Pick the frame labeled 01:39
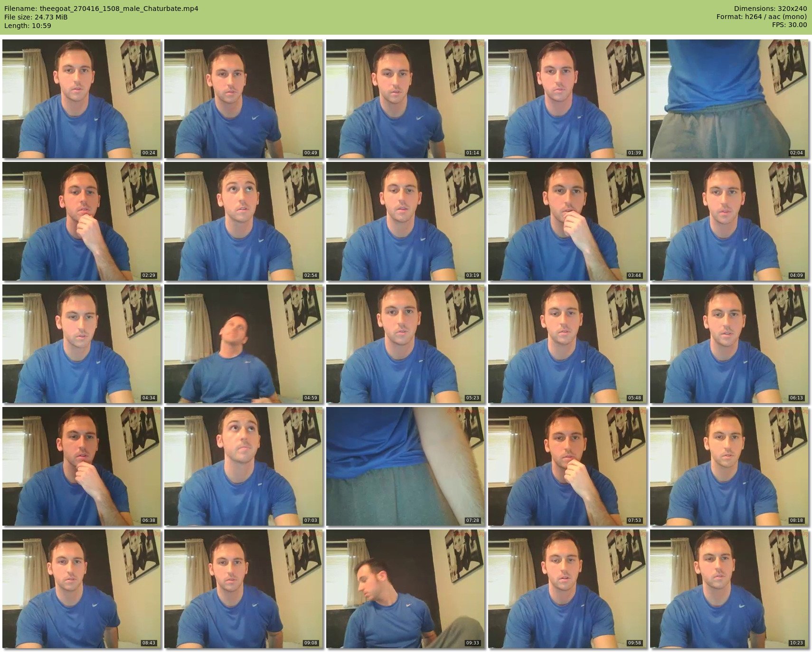The width and height of the screenshot is (812, 652). pos(567,99)
